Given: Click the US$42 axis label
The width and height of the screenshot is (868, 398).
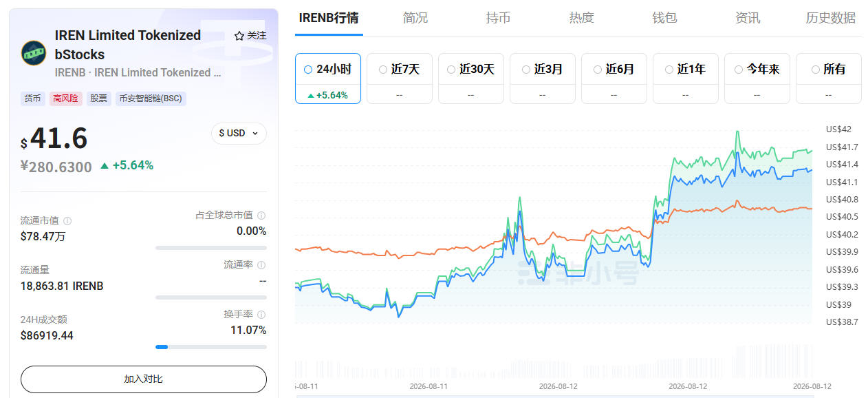Looking at the screenshot, I should tap(837, 129).
